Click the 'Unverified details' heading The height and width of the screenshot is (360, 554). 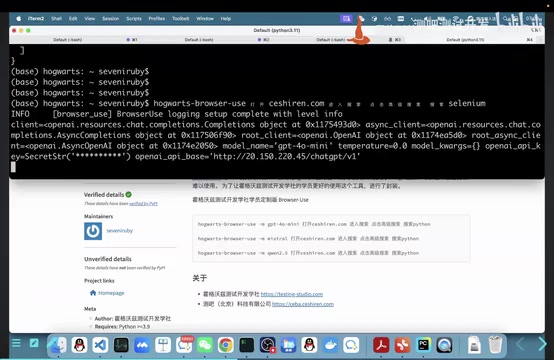pos(108,259)
